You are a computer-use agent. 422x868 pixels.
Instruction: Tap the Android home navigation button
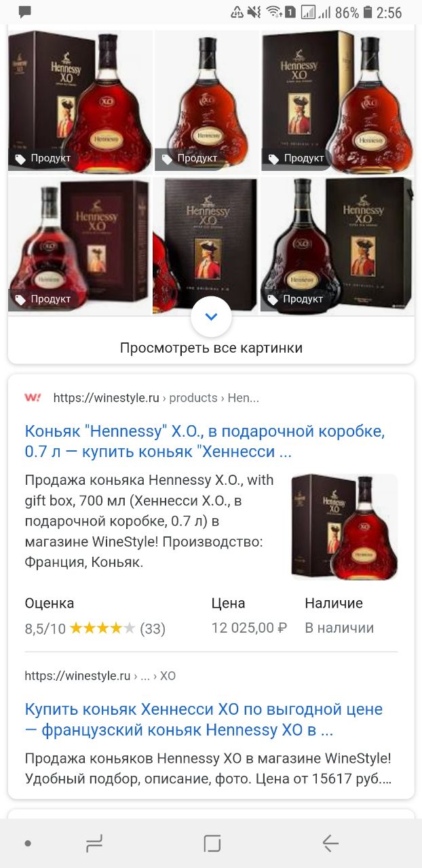tap(212, 844)
